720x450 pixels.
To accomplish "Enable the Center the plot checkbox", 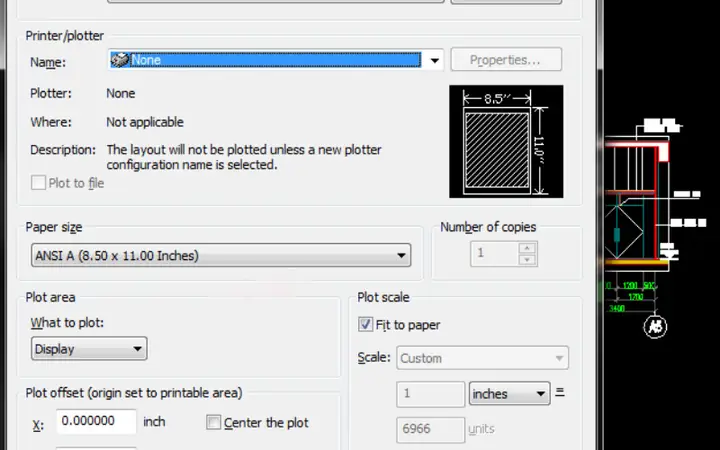I will click(x=214, y=422).
